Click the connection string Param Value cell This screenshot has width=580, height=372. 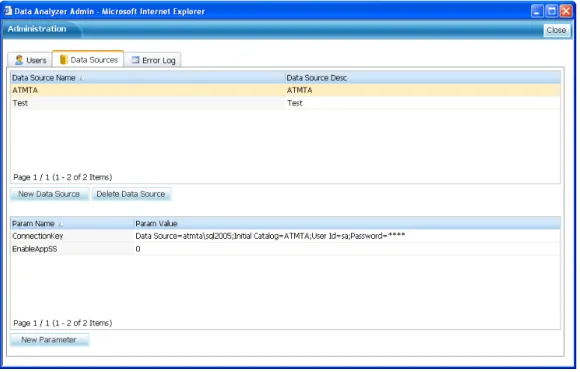[x=347, y=236]
